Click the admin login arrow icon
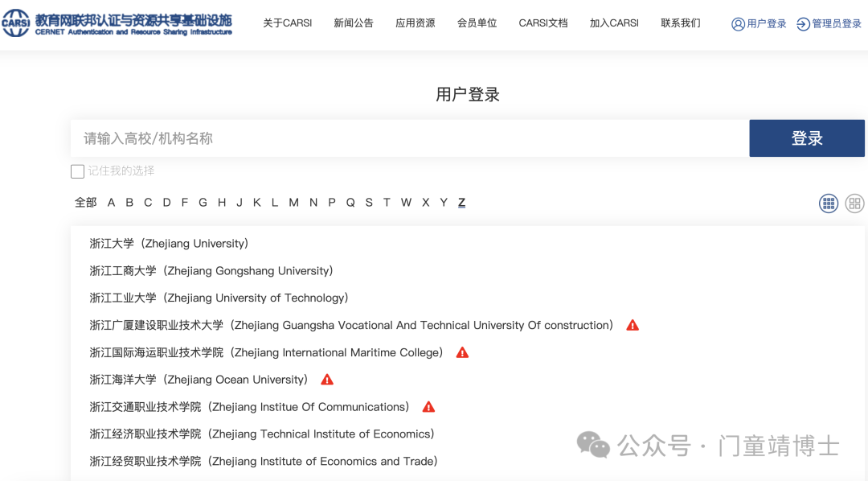The width and height of the screenshot is (868, 481). [x=803, y=24]
